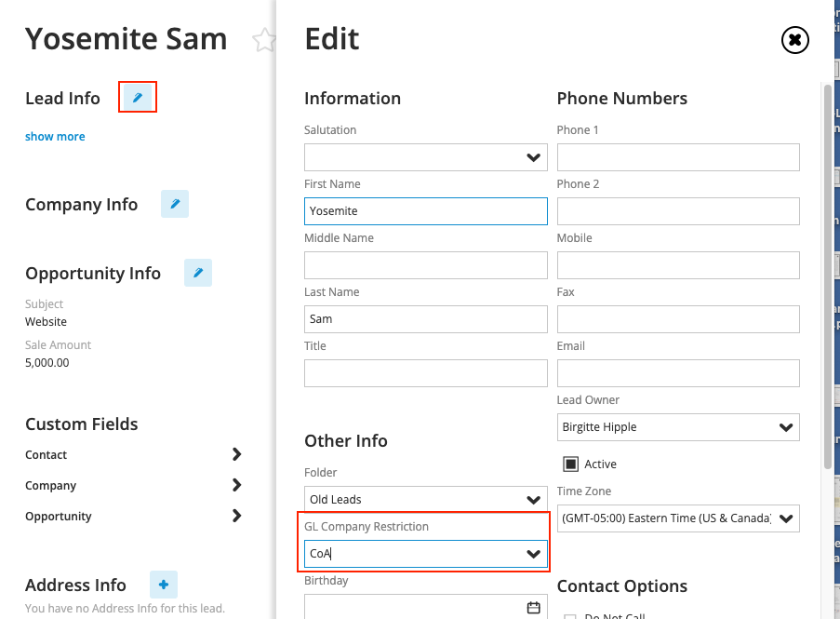Expand the Opportunity custom fields chevron
This screenshot has width=840, height=619.
click(x=236, y=516)
